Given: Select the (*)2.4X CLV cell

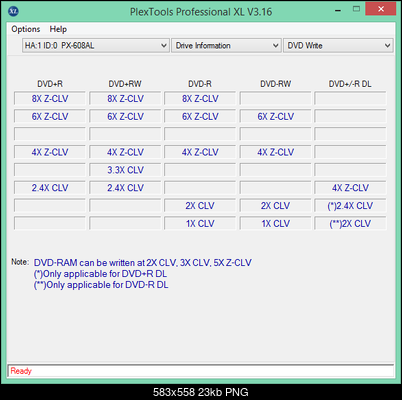Looking at the screenshot, I should [x=350, y=206].
